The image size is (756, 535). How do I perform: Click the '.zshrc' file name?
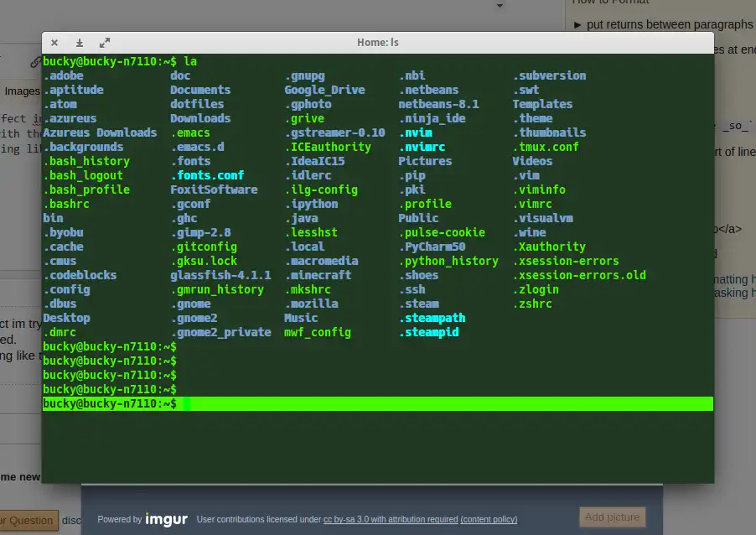tap(532, 304)
